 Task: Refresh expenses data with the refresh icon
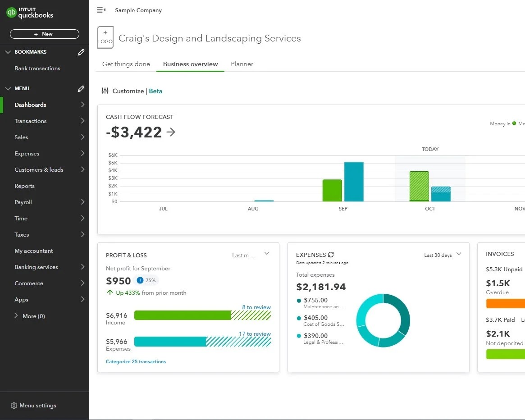click(x=331, y=255)
